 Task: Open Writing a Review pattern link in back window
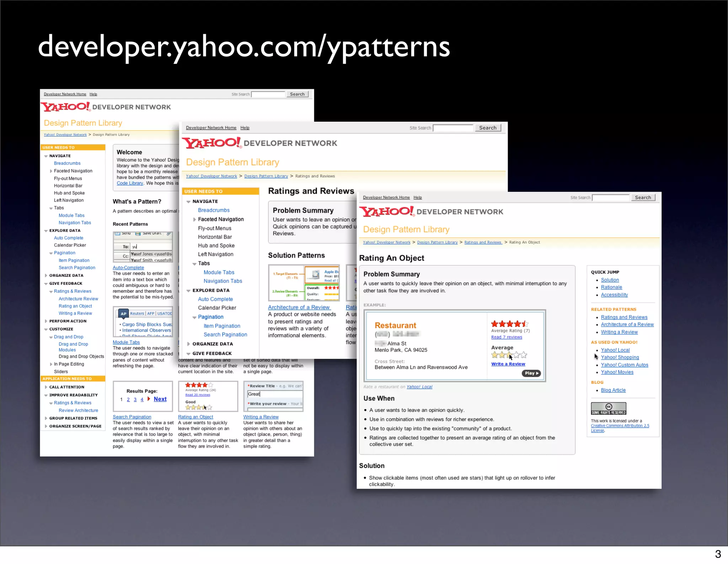coord(261,417)
